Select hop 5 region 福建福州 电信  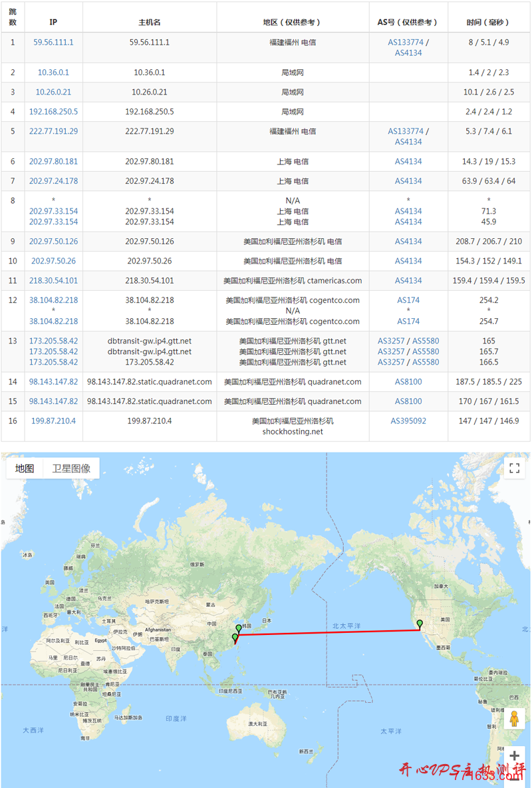pyautogui.click(x=293, y=131)
